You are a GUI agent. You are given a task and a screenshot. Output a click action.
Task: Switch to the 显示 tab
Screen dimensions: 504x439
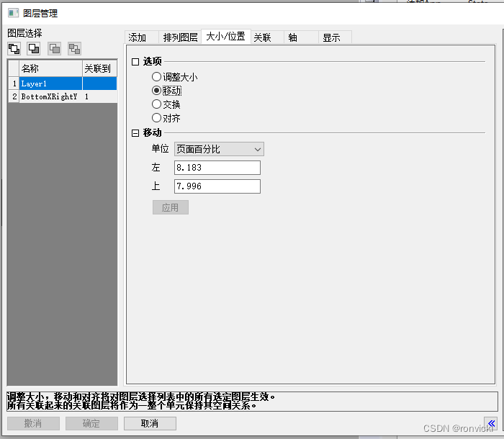point(336,37)
